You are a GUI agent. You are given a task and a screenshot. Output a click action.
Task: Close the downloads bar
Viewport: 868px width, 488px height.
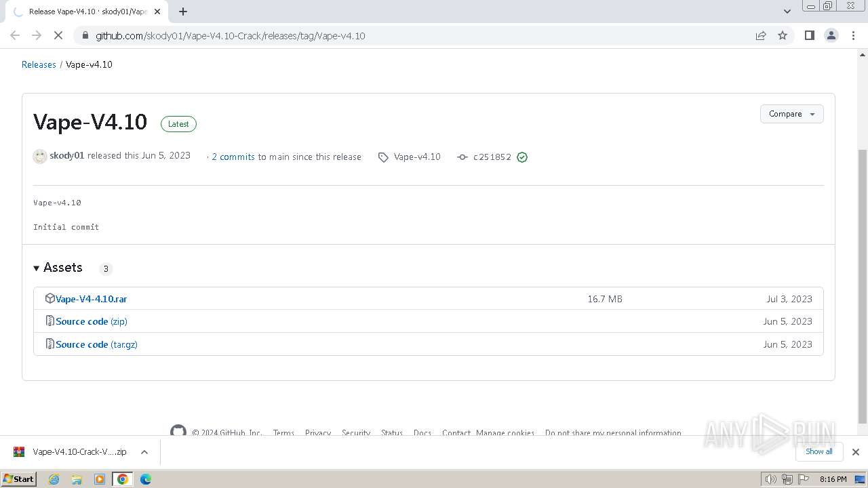point(855,452)
